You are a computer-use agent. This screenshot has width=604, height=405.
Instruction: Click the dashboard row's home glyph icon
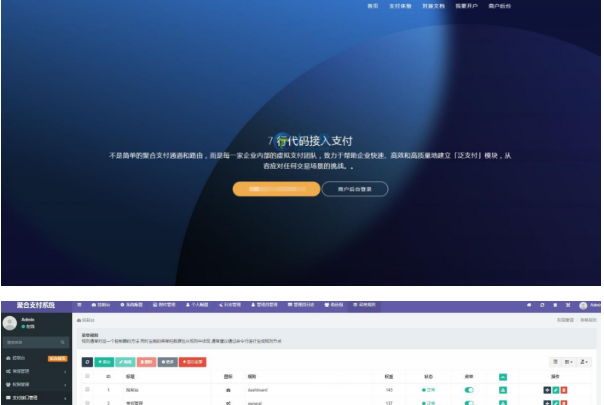click(x=228, y=390)
